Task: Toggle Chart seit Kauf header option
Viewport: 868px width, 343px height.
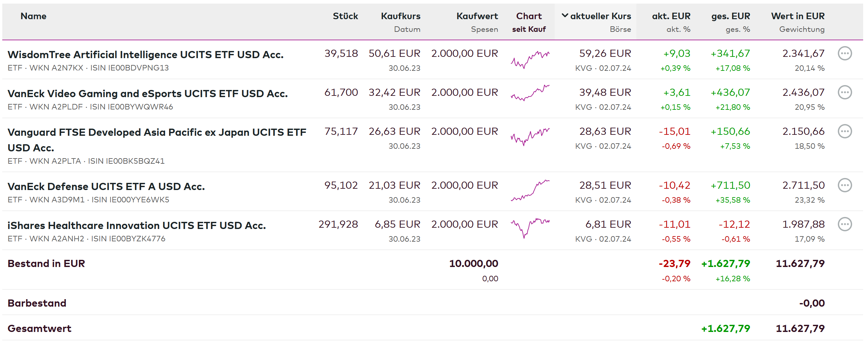Action: pos(528,29)
